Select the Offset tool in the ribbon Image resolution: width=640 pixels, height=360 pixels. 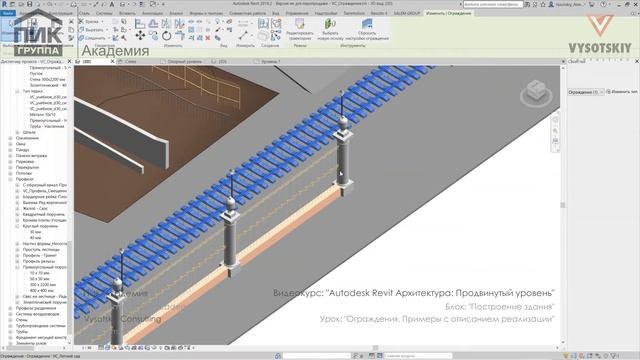[153, 24]
